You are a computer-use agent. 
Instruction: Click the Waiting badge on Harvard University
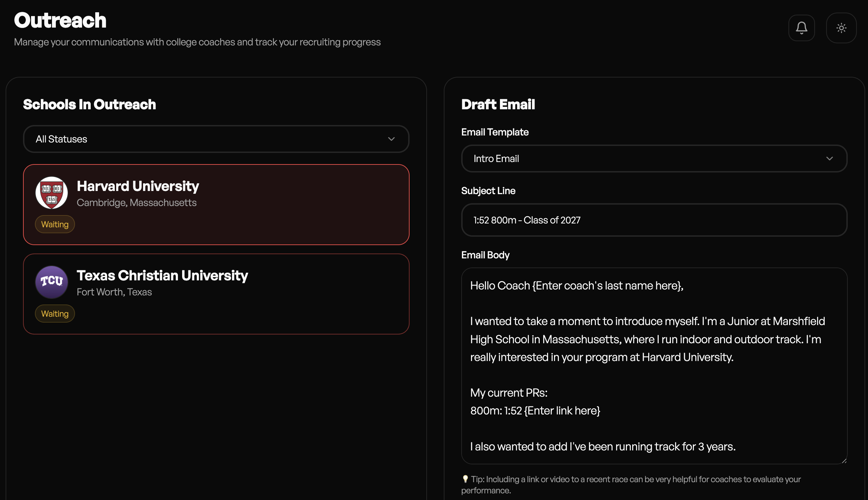(x=55, y=224)
